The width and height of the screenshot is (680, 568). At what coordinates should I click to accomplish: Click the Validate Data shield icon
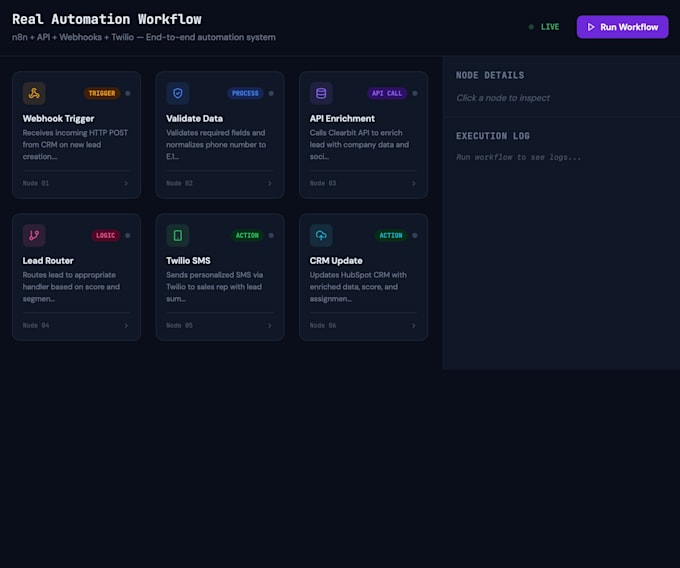pyautogui.click(x=178, y=93)
